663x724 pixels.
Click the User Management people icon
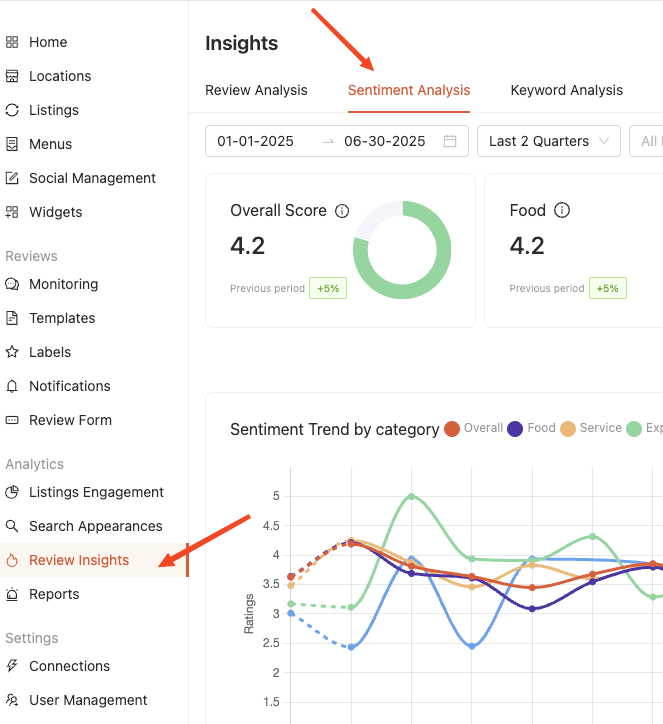tap(12, 700)
